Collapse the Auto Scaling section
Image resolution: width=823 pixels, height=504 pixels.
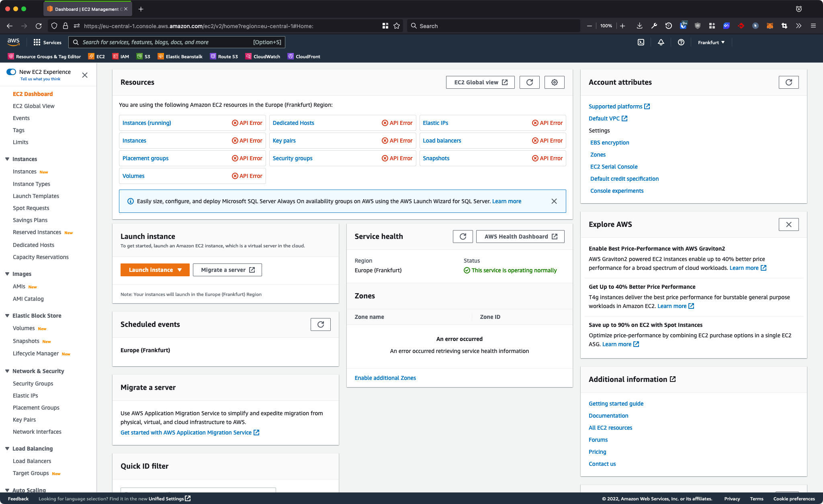pyautogui.click(x=7, y=490)
